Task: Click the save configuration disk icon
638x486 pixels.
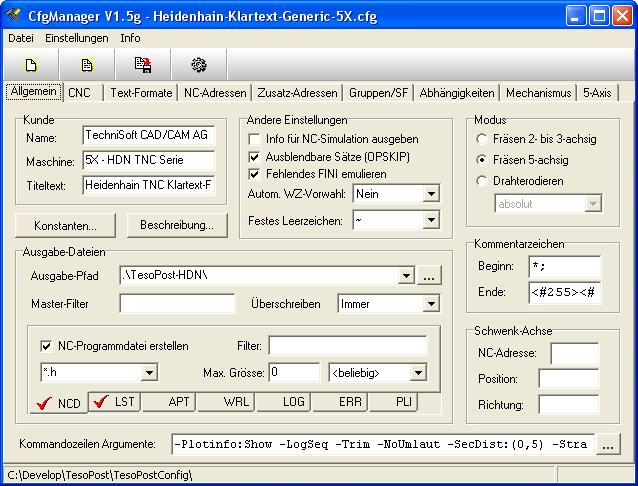Action: pos(143,65)
